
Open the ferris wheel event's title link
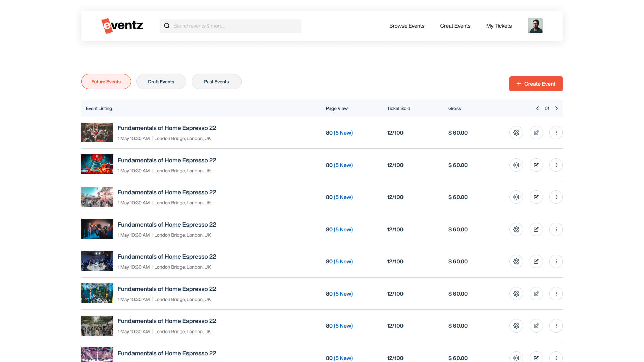tap(167, 160)
